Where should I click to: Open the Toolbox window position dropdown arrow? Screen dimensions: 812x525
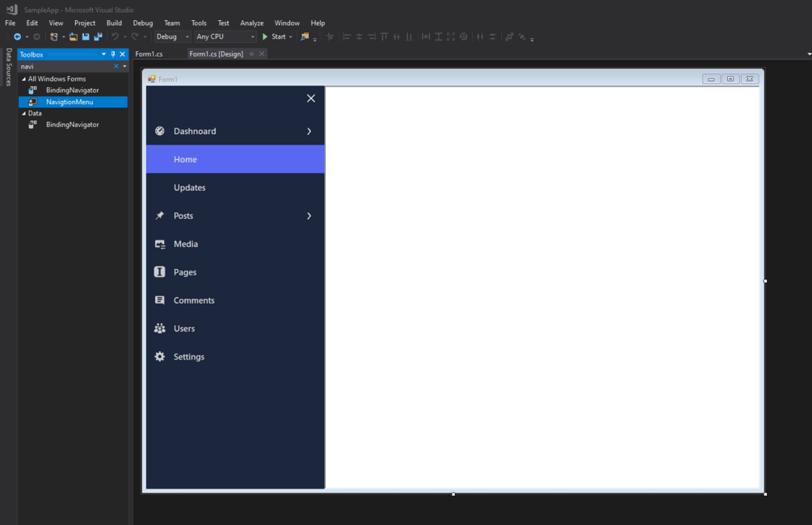point(103,54)
